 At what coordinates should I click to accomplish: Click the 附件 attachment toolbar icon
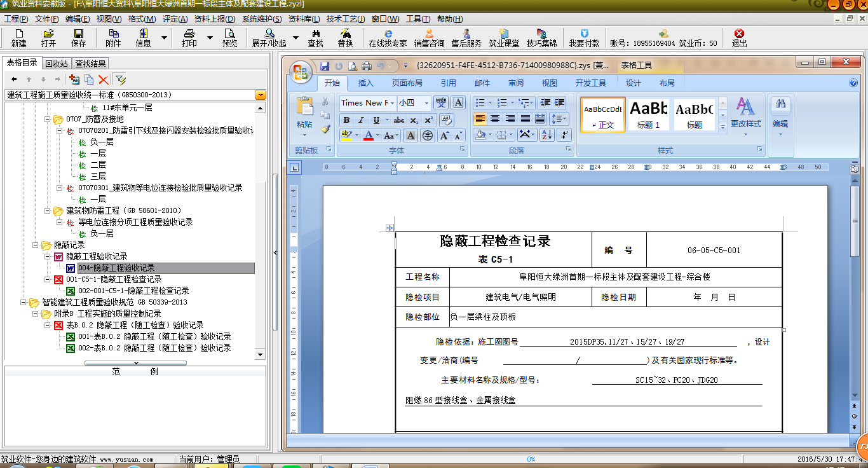[113, 38]
